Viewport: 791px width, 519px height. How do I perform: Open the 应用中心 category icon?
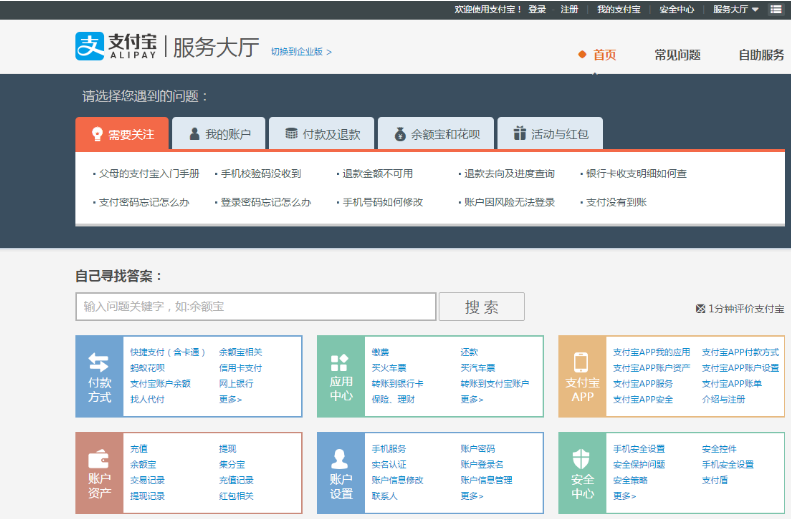click(340, 364)
